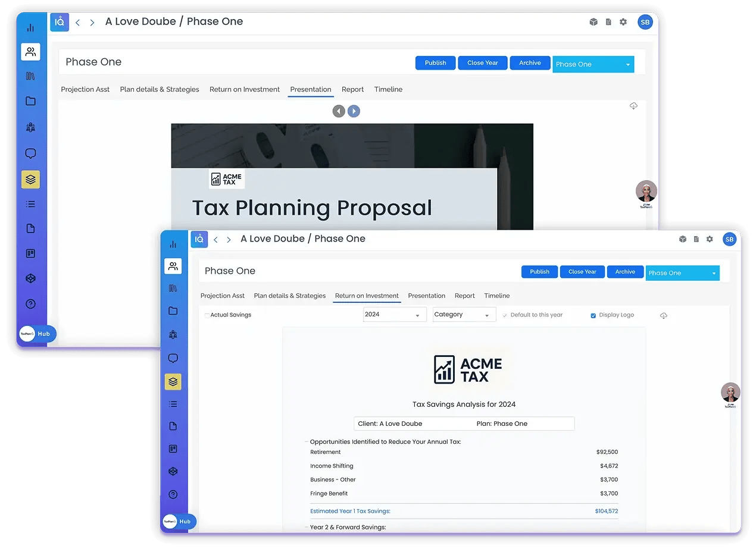
Task: Toggle the Default to this year checkbox
Action: coord(505,315)
